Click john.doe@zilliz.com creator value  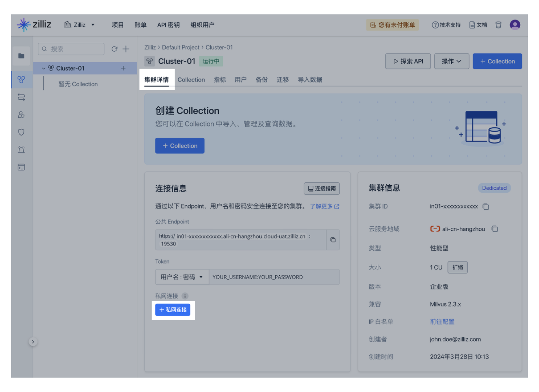tap(455, 339)
